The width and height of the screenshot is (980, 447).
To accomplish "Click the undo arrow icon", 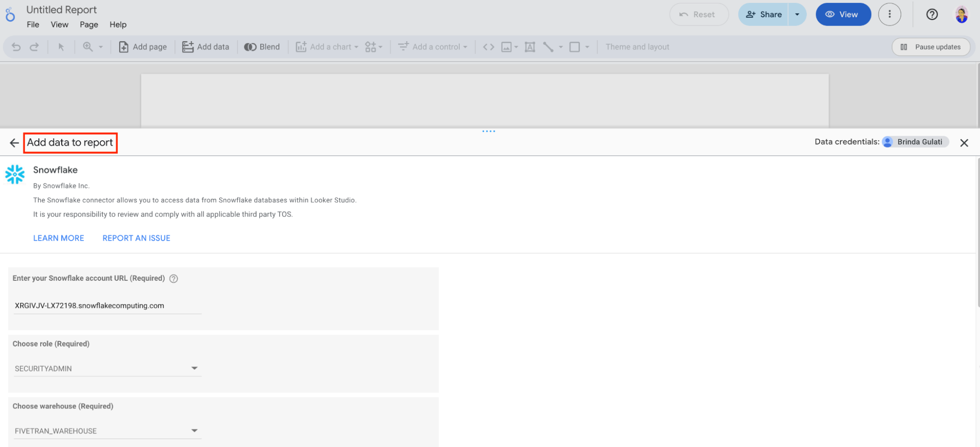I will point(16,47).
